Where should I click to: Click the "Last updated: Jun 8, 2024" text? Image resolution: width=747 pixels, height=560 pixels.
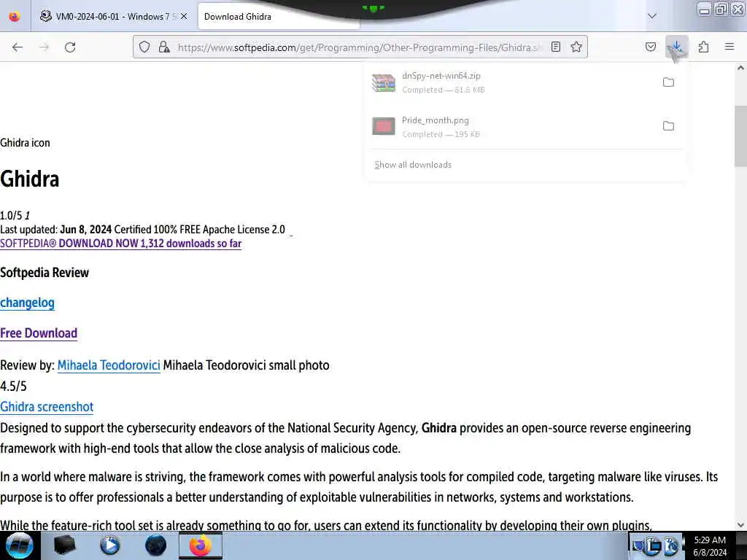tap(55, 230)
